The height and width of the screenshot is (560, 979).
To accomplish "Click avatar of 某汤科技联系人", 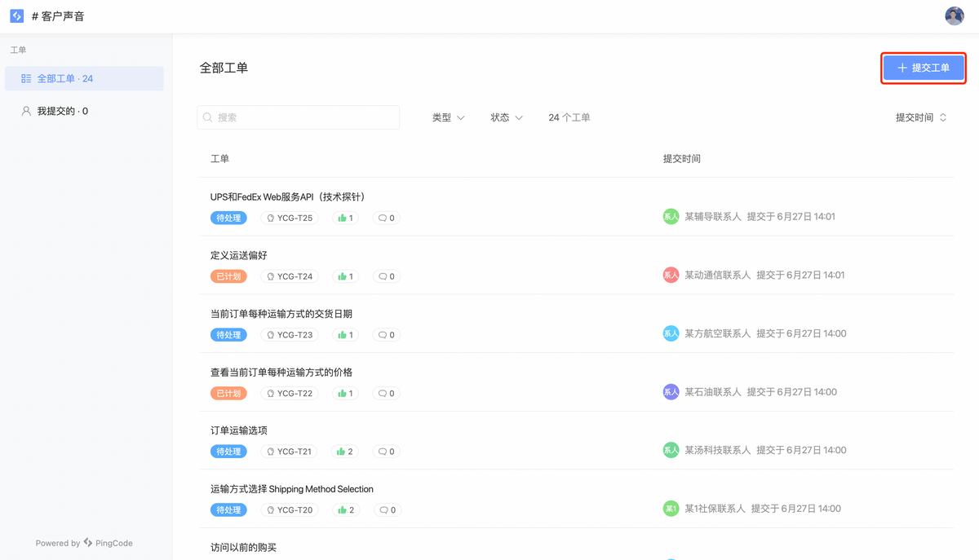I will point(671,450).
